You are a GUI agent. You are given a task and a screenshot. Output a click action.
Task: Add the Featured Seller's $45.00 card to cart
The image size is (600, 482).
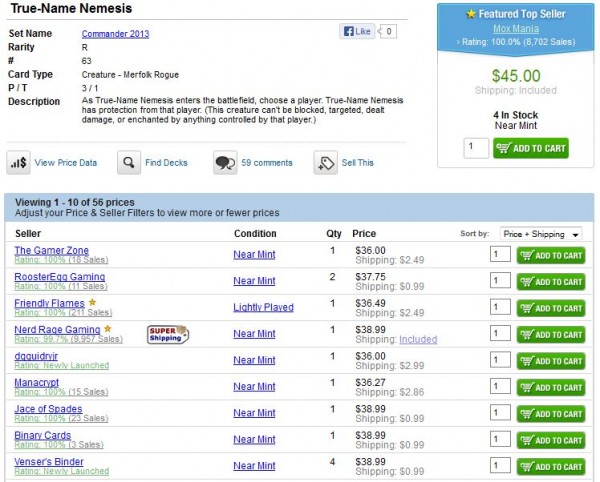[530, 148]
